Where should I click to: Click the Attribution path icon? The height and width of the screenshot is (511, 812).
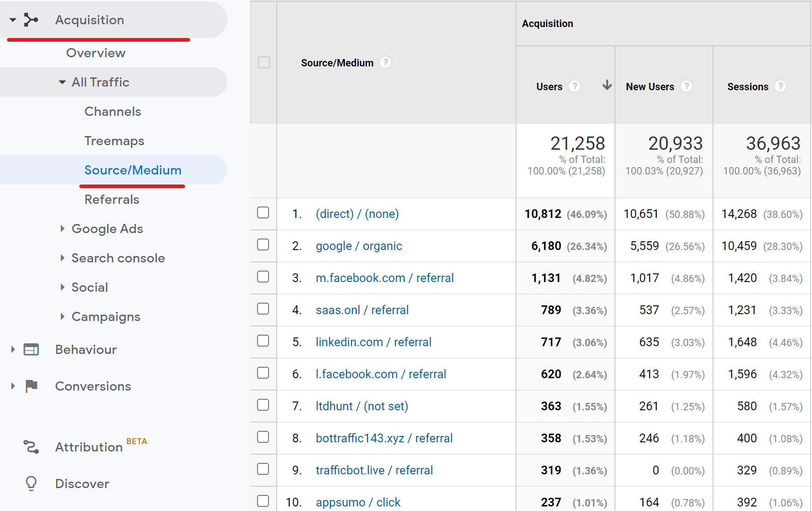point(31,447)
